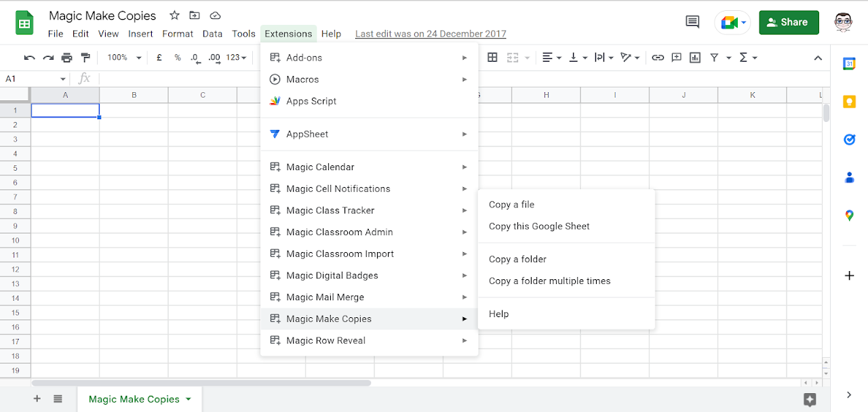This screenshot has height=412, width=868.
Task: Click the cloud document status icon
Action: click(215, 16)
